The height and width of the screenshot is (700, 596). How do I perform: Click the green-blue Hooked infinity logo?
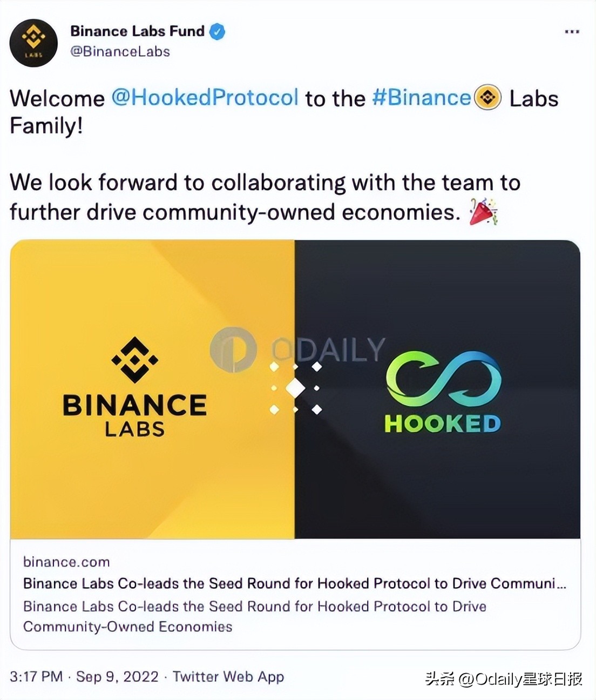point(443,378)
